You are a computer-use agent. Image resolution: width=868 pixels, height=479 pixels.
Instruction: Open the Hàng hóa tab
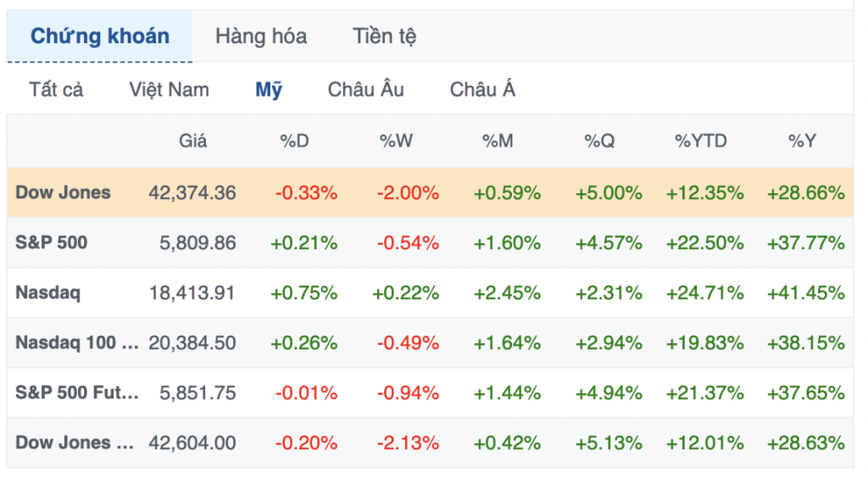pos(261,36)
